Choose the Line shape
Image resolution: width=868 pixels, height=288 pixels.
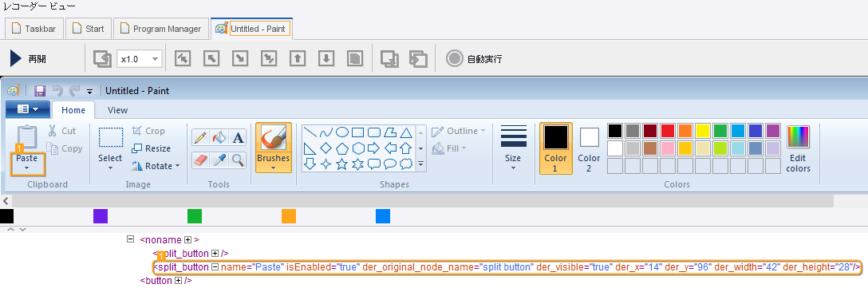[310, 132]
